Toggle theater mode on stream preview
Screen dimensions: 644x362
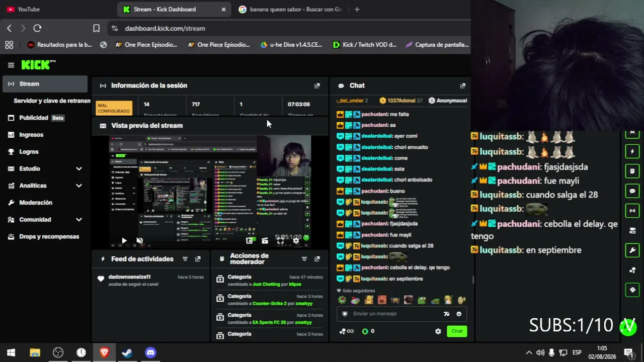coord(265,241)
